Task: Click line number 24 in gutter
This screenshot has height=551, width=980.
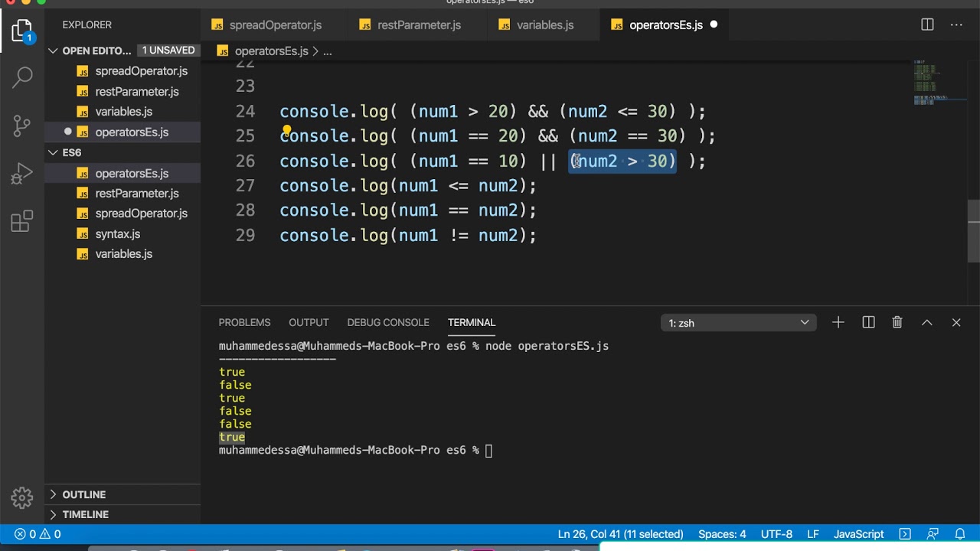Action: pyautogui.click(x=245, y=112)
